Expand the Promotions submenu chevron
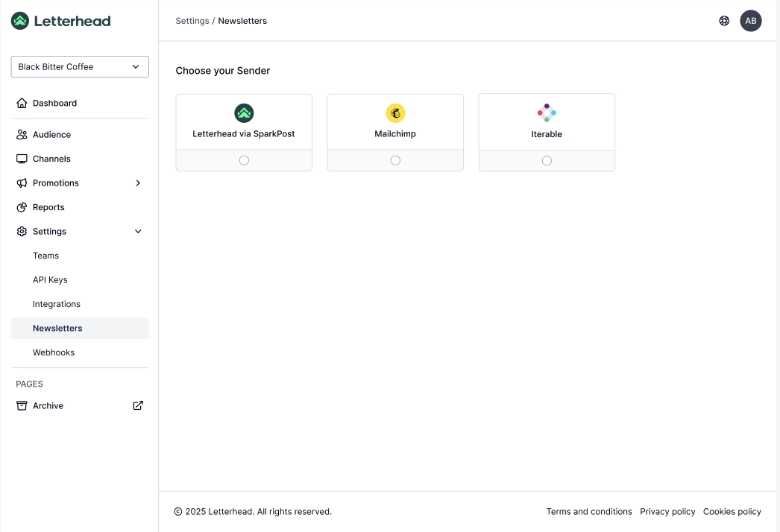 (x=138, y=183)
